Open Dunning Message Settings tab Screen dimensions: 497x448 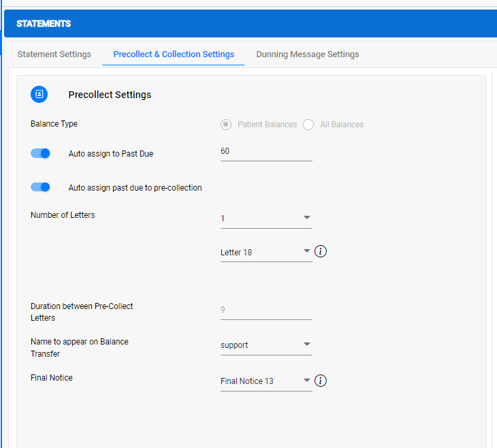tap(308, 54)
